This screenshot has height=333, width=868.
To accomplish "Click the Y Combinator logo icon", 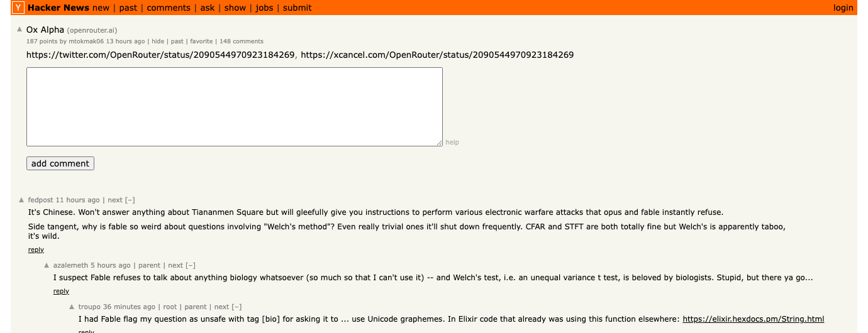I will point(18,8).
